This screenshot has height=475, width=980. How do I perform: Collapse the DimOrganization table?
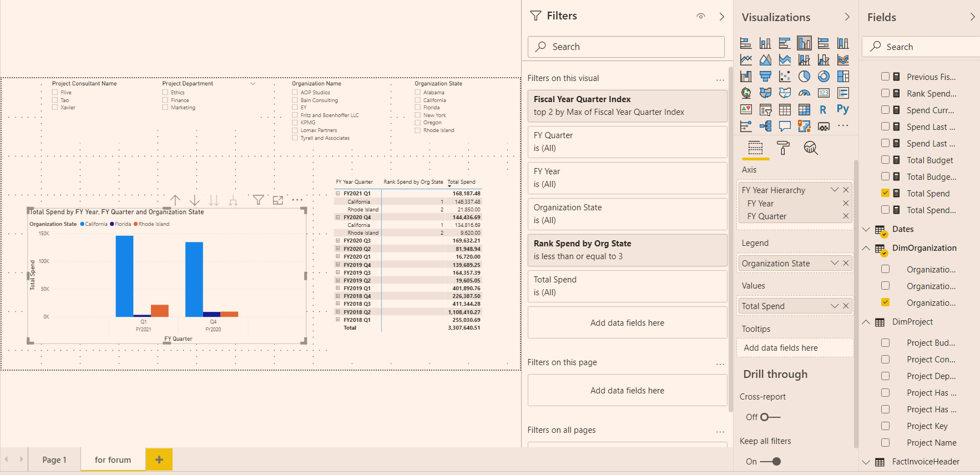point(866,248)
